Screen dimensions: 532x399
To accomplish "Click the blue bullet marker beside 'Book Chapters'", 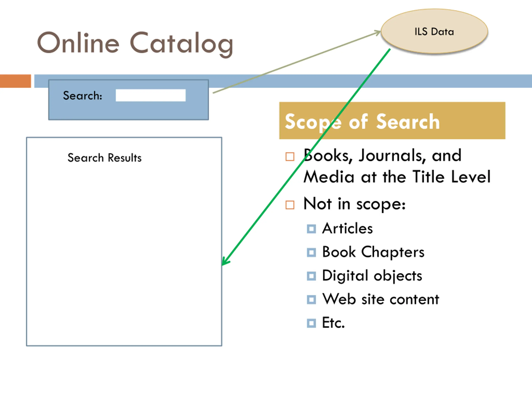I will pyautogui.click(x=312, y=252).
